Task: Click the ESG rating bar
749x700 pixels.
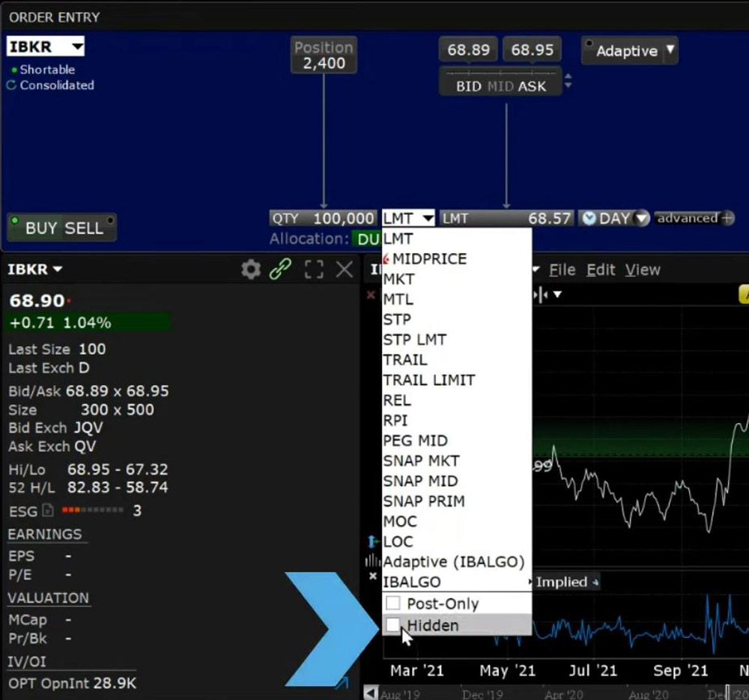Action: point(93,510)
